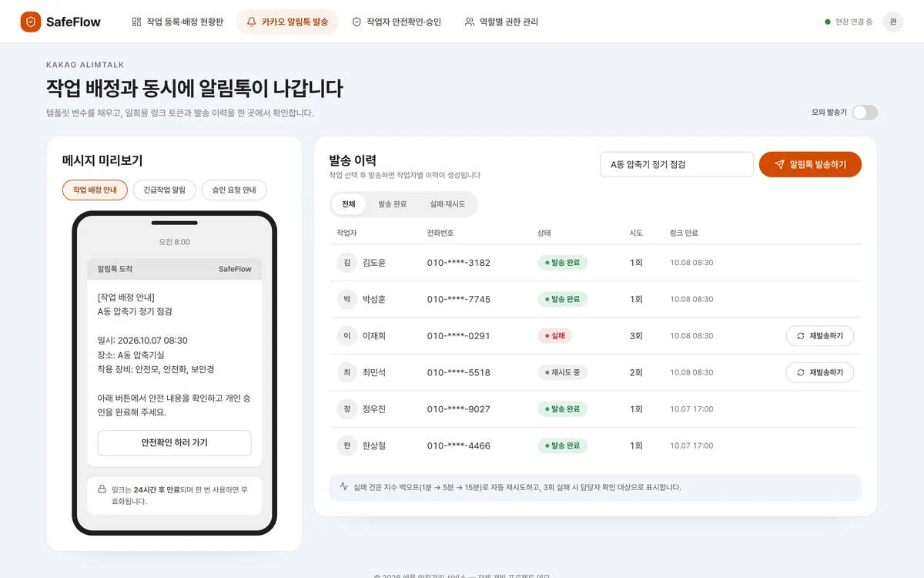Click phone number 010-****-9027
The height and width of the screenshot is (578, 924).
coord(459,409)
